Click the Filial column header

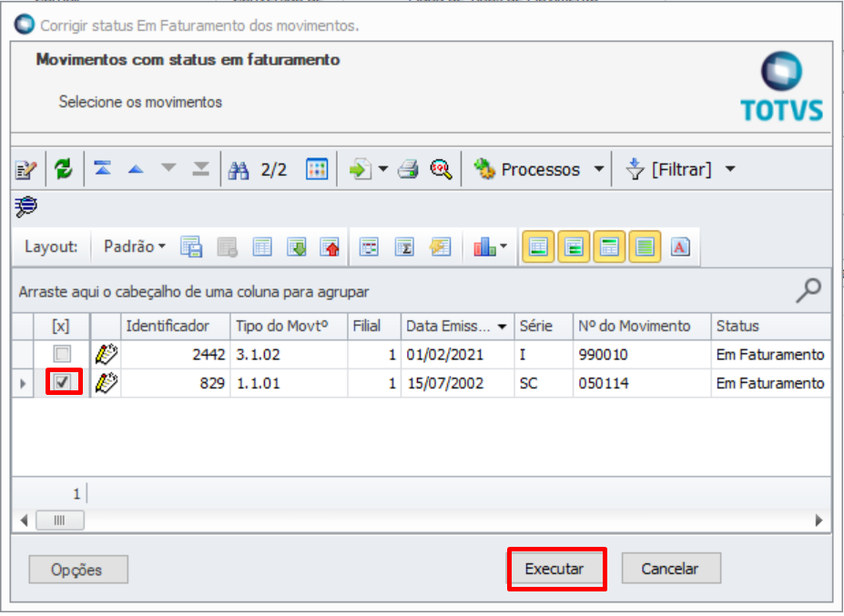pos(374,326)
